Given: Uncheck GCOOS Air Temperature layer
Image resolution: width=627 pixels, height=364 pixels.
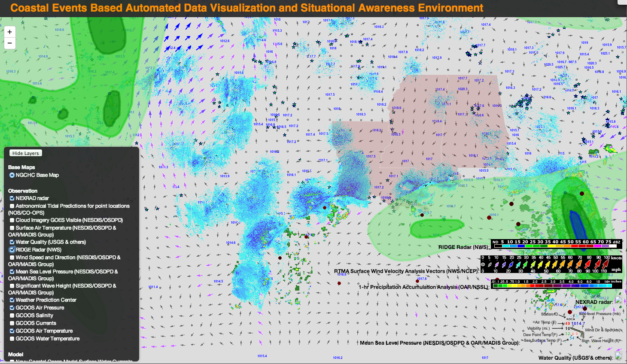Looking at the screenshot, I should [x=12, y=331].
